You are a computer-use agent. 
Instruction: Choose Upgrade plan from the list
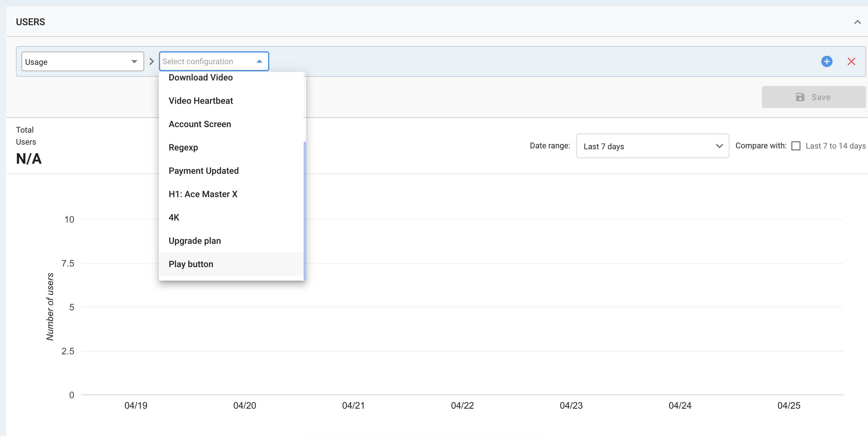coord(232,241)
